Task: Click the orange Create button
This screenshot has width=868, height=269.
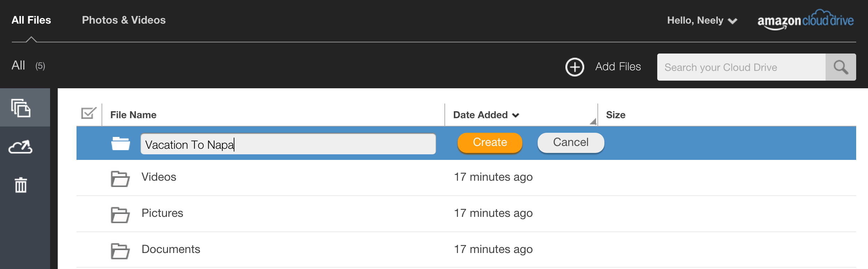Action: 490,142
